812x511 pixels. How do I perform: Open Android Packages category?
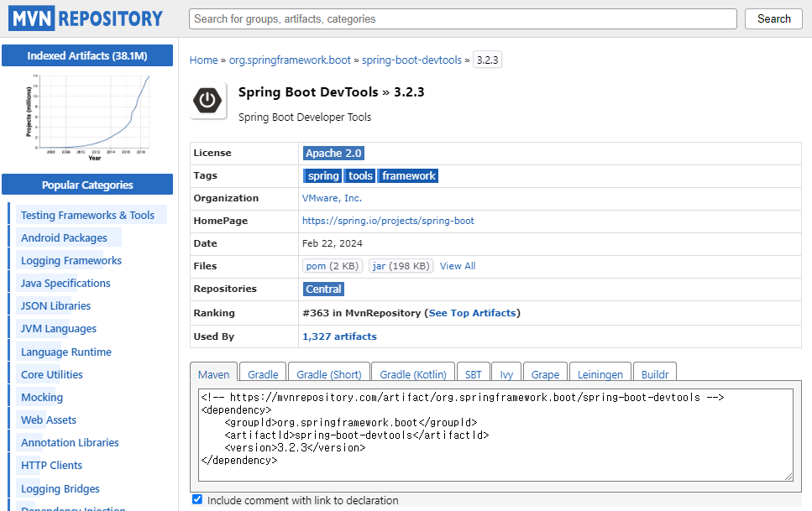[64, 238]
